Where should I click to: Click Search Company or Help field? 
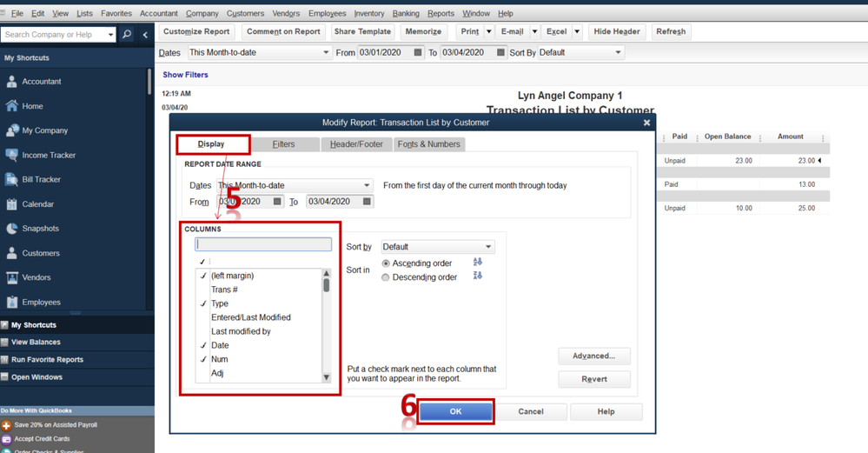[54, 34]
